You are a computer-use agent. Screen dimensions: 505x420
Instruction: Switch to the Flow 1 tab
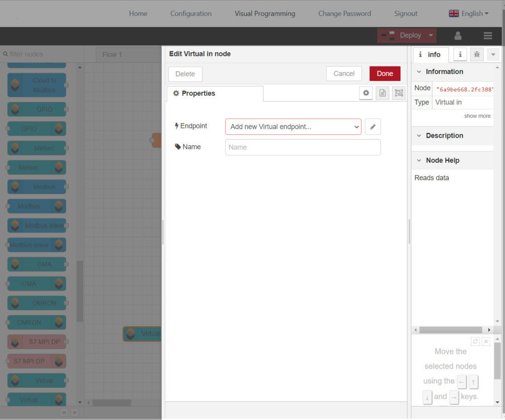click(112, 54)
